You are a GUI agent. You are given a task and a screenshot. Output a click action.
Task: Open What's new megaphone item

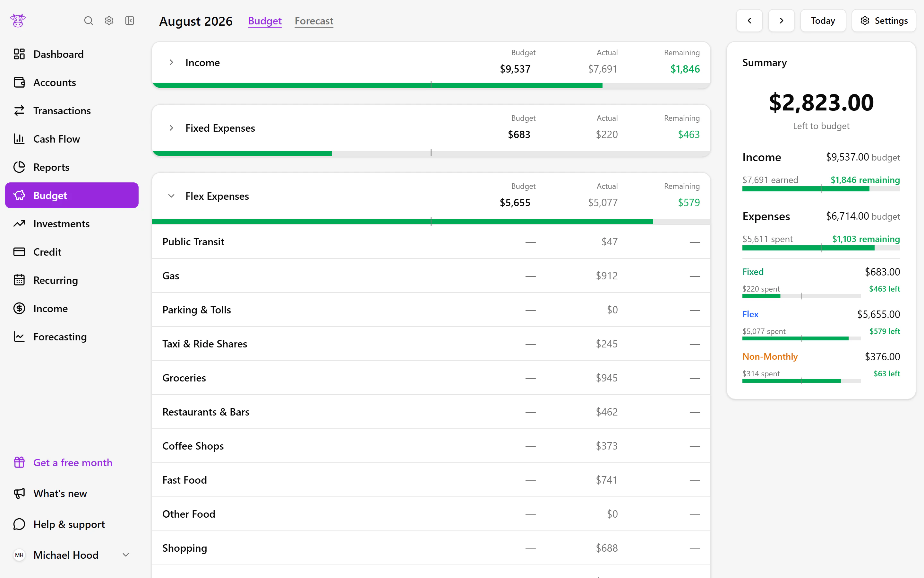tap(72, 494)
